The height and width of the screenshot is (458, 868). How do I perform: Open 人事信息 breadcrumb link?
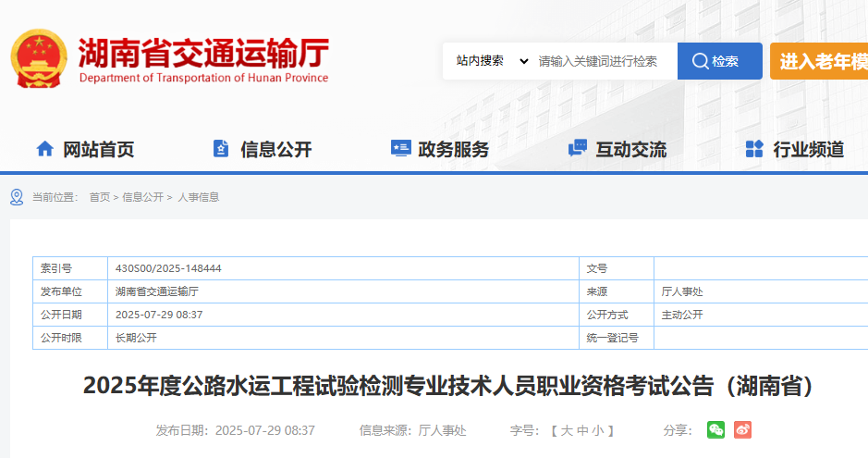pos(198,197)
